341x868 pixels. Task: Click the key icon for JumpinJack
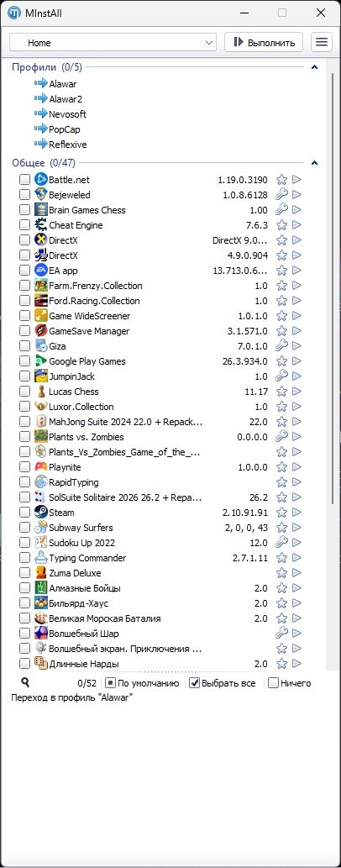(x=281, y=376)
